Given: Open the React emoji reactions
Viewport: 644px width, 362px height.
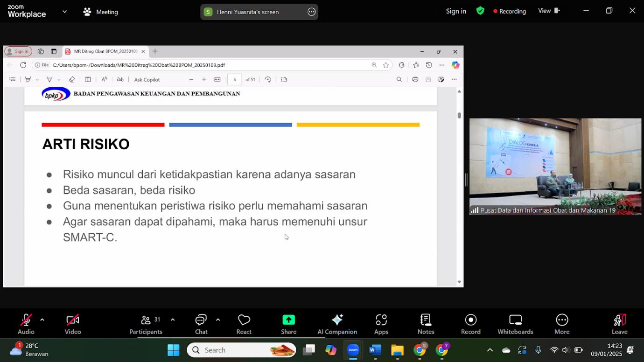Looking at the screenshot, I should click(x=244, y=324).
